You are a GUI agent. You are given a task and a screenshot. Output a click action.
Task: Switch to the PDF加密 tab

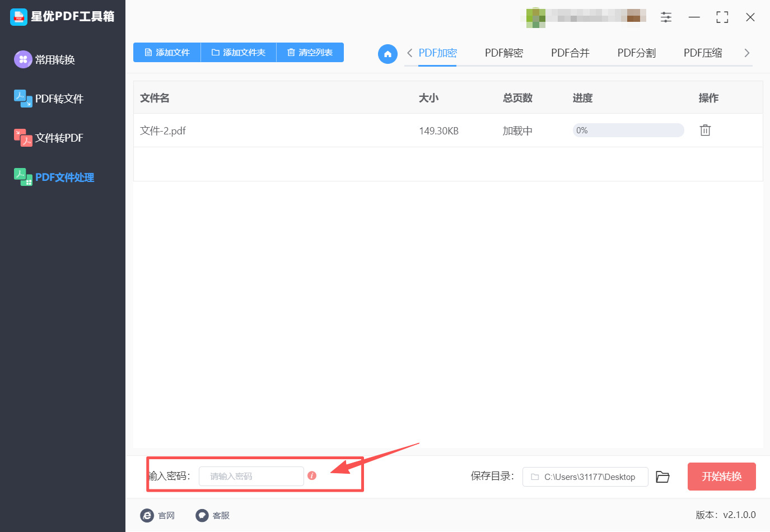[437, 53]
